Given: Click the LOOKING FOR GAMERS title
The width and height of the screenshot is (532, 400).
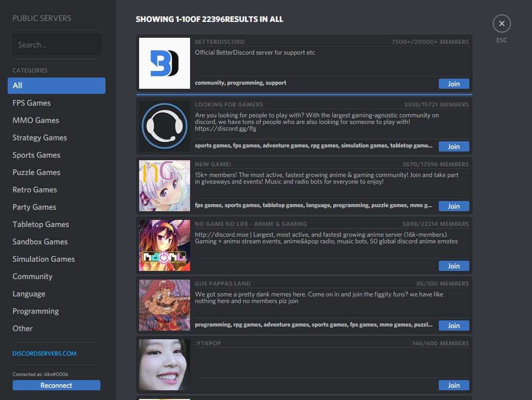Looking at the screenshot, I should pyautogui.click(x=229, y=105).
